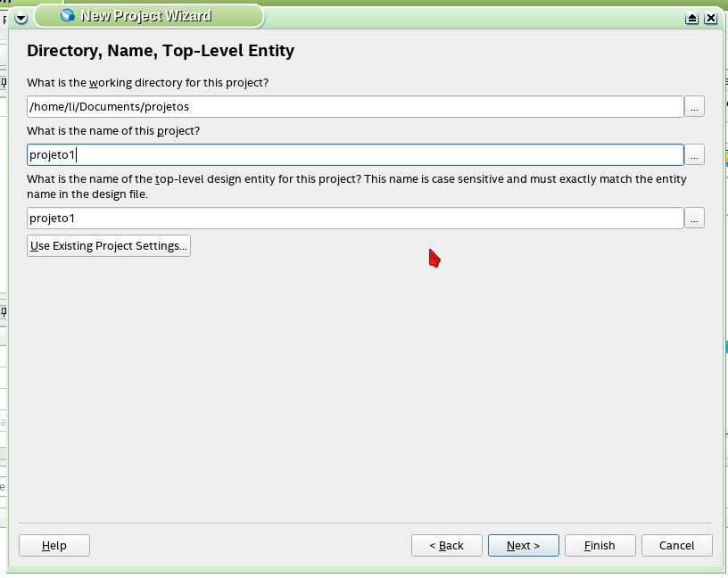Open the browse button beside project name

(695, 154)
